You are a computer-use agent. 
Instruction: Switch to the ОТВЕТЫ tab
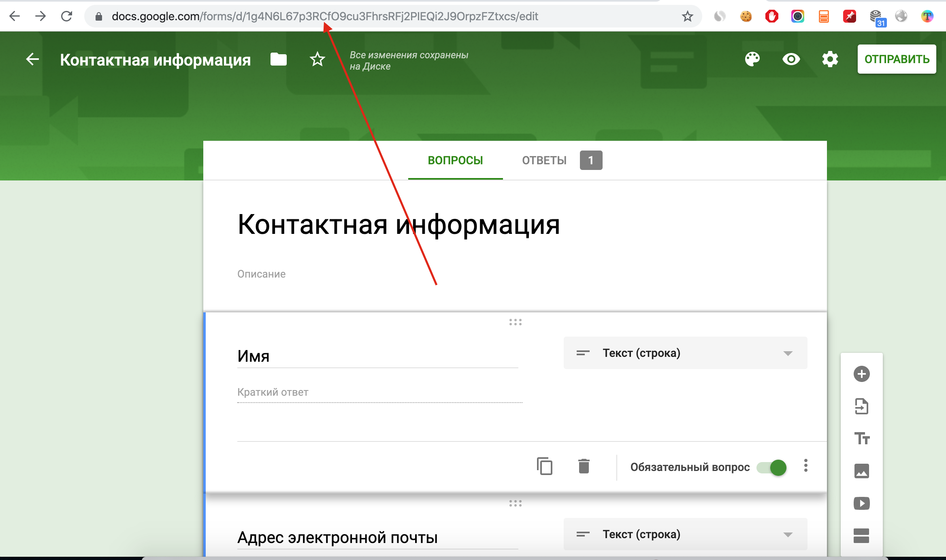tap(544, 160)
